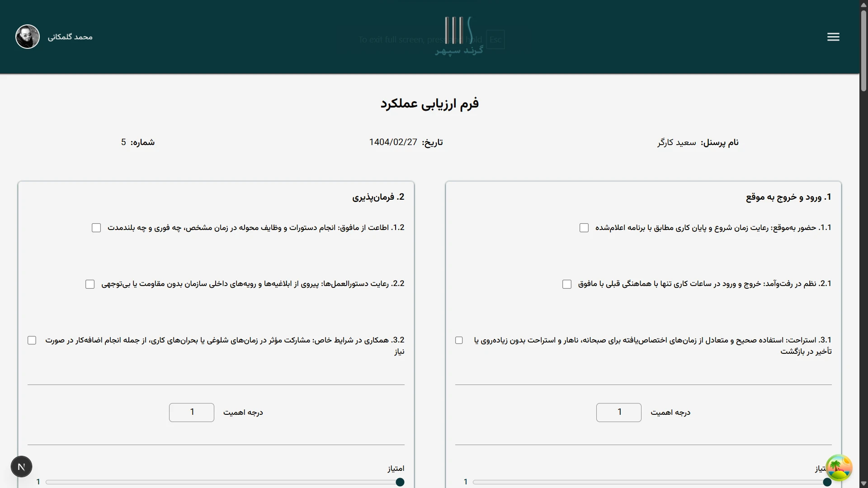Click the شماره: 5 field

(x=138, y=142)
